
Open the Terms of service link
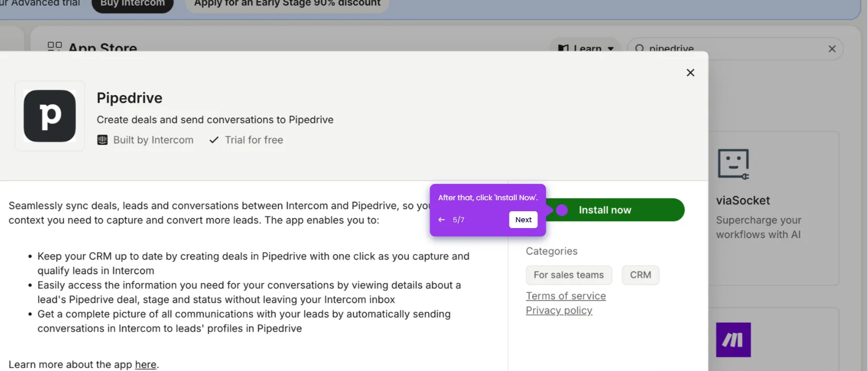[566, 296]
